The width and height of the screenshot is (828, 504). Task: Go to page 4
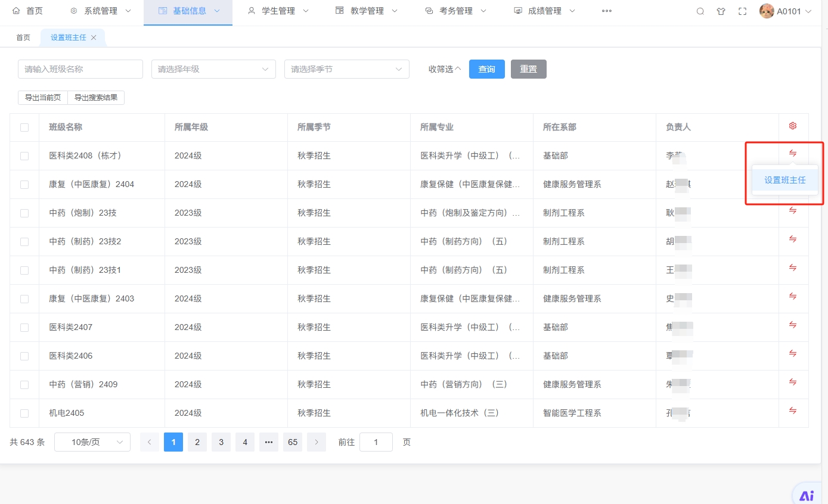245,442
